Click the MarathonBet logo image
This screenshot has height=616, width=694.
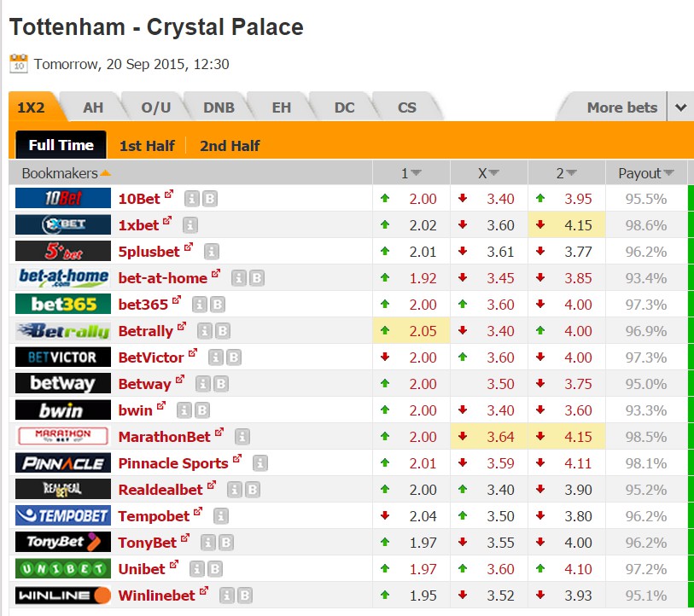[x=63, y=436]
